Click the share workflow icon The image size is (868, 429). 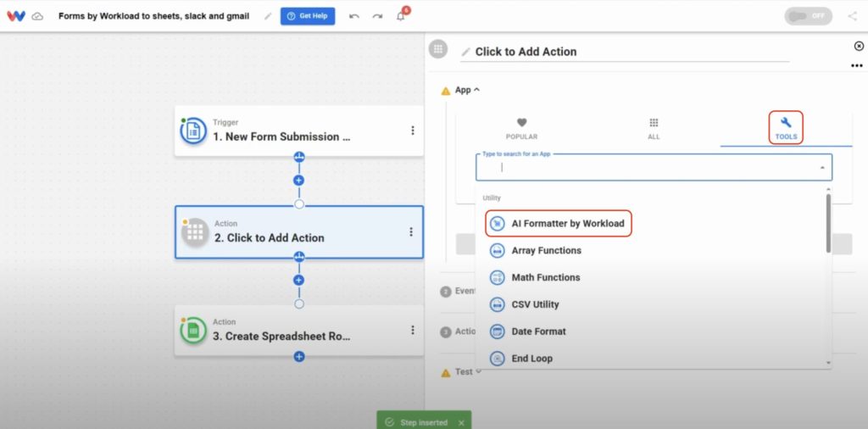pyautogui.click(x=853, y=16)
